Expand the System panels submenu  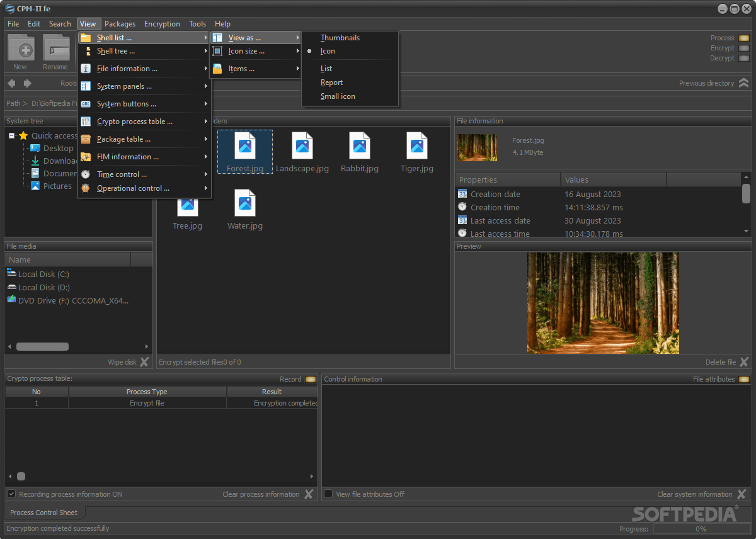pos(144,86)
